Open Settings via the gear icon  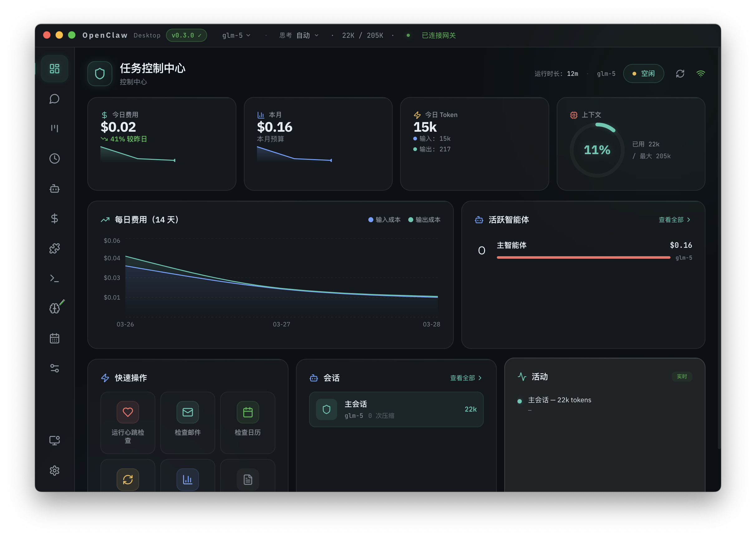[55, 470]
